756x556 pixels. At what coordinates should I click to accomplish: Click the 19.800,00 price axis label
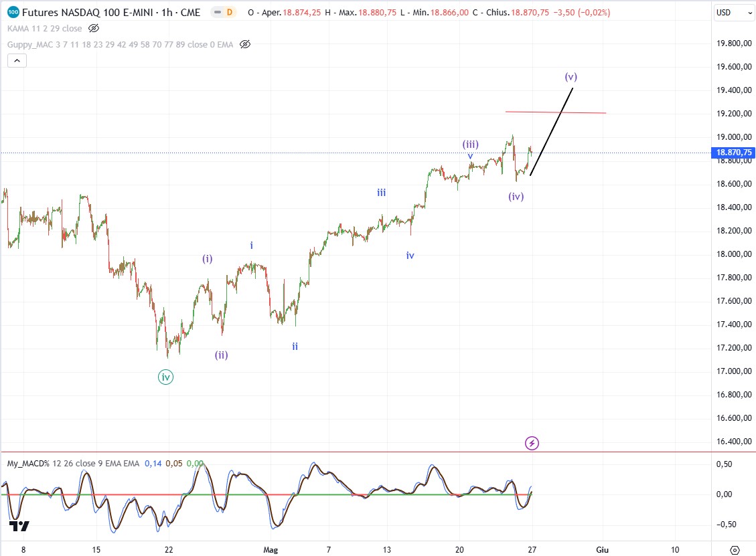tap(734, 43)
